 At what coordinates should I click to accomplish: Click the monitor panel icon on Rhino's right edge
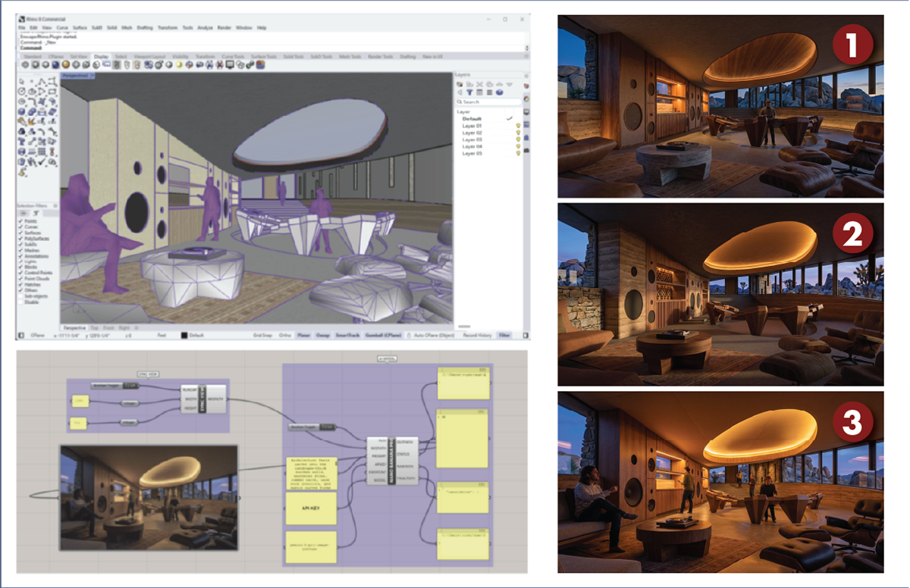coord(526,112)
